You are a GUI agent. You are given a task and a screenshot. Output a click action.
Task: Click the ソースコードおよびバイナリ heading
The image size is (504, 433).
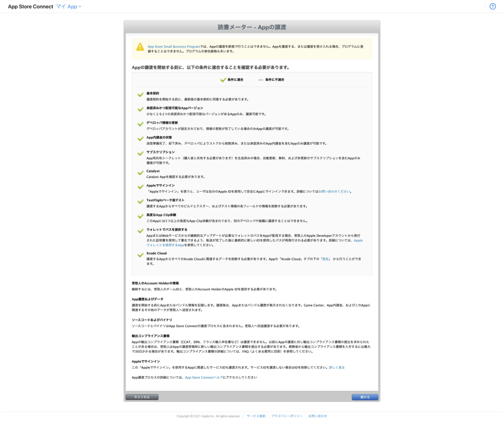tap(152, 320)
